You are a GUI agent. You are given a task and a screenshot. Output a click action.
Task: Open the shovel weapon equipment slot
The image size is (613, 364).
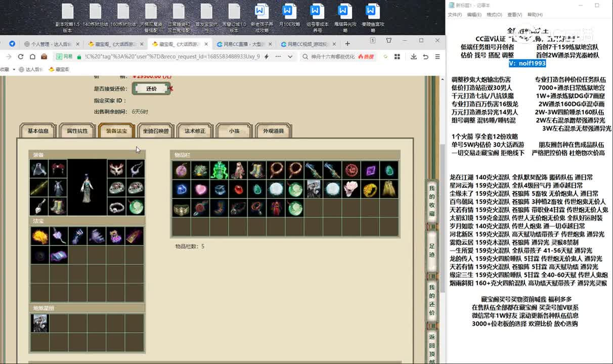coord(39,206)
